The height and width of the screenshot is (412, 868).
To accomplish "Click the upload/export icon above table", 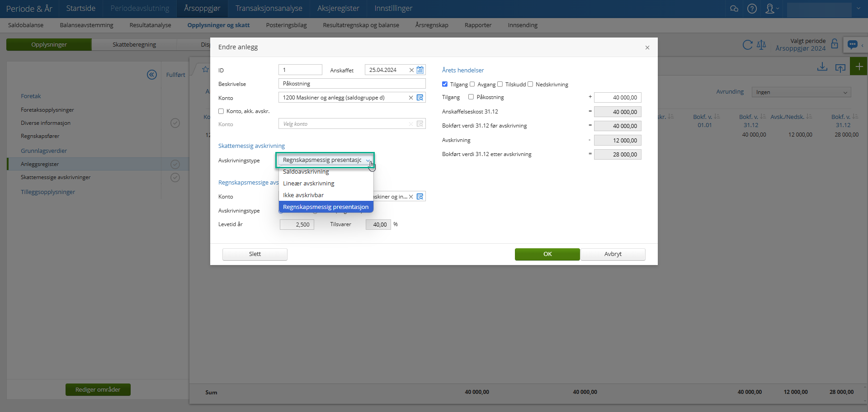I will 840,67.
